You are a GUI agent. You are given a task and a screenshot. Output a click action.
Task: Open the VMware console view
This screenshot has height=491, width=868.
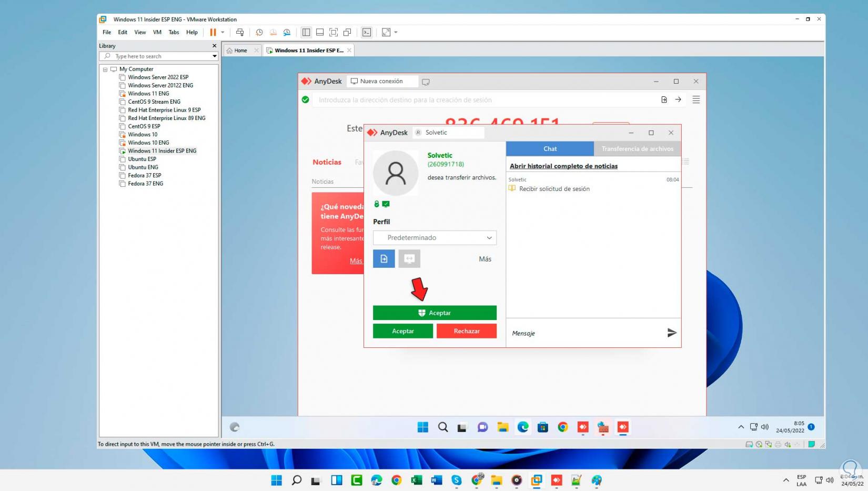point(367,32)
